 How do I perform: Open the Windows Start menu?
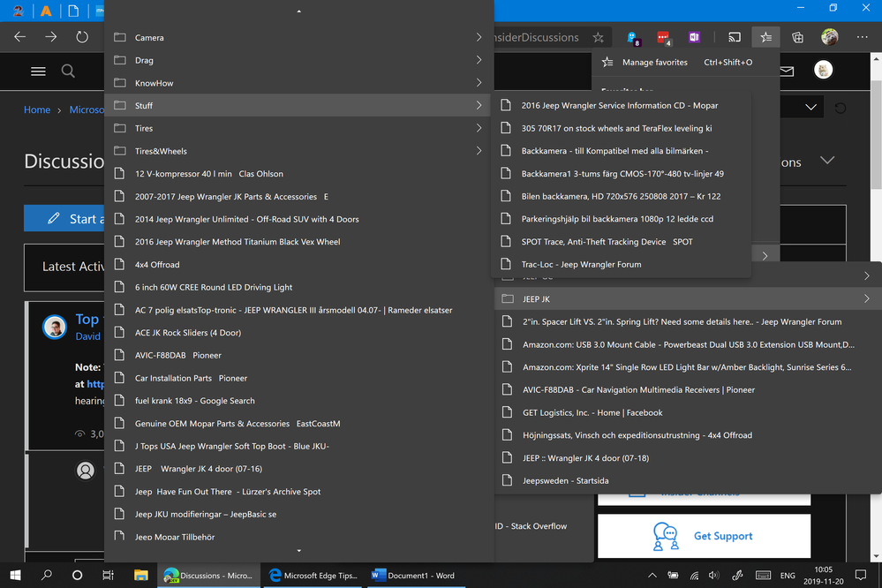16,575
